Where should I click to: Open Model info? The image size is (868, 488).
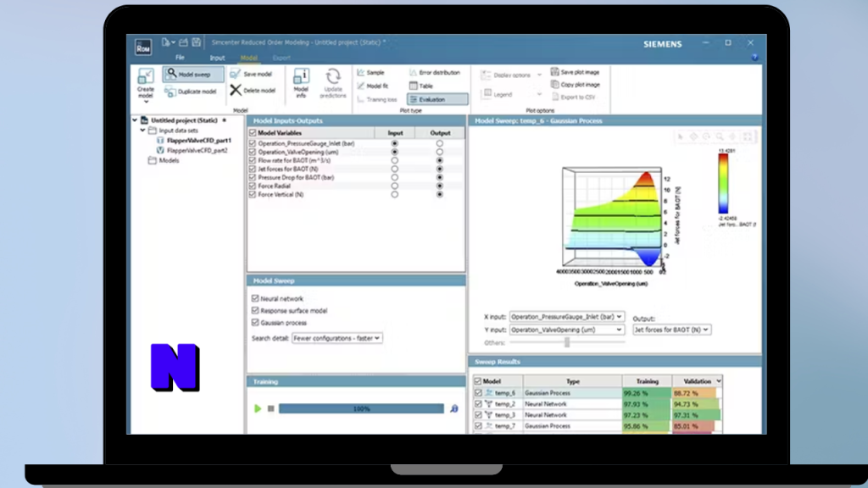coord(301,84)
